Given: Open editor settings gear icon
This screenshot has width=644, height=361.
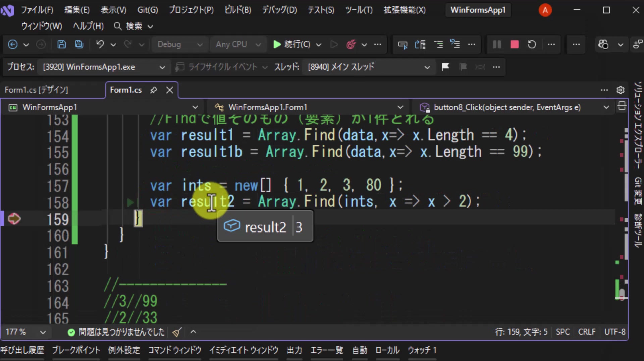Looking at the screenshot, I should (x=621, y=90).
